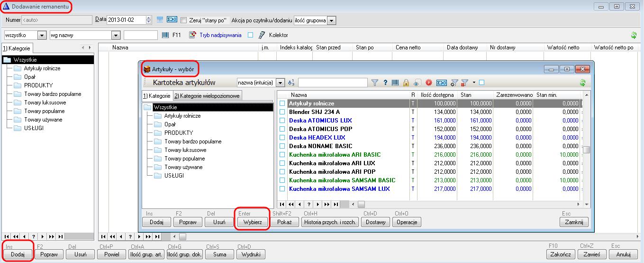Switch to the Kategorie wielopoziomowe tab
644x263 pixels.
pos(207,96)
